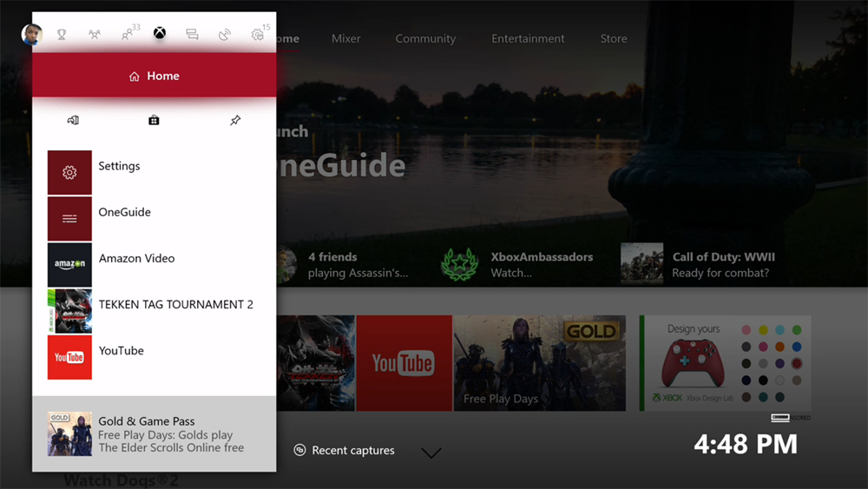The image size is (868, 489).
Task: Open the large YouTube dashboard tile
Action: pyautogui.click(x=404, y=363)
